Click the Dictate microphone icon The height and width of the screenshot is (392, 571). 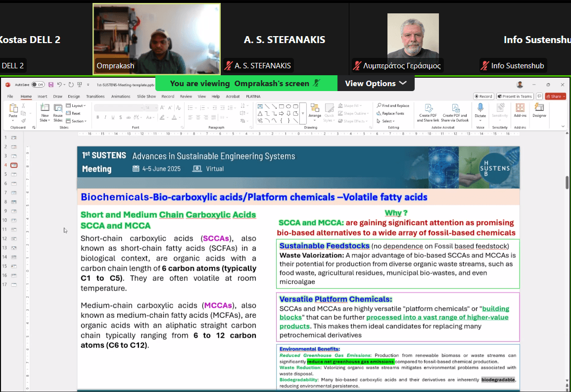coord(480,108)
